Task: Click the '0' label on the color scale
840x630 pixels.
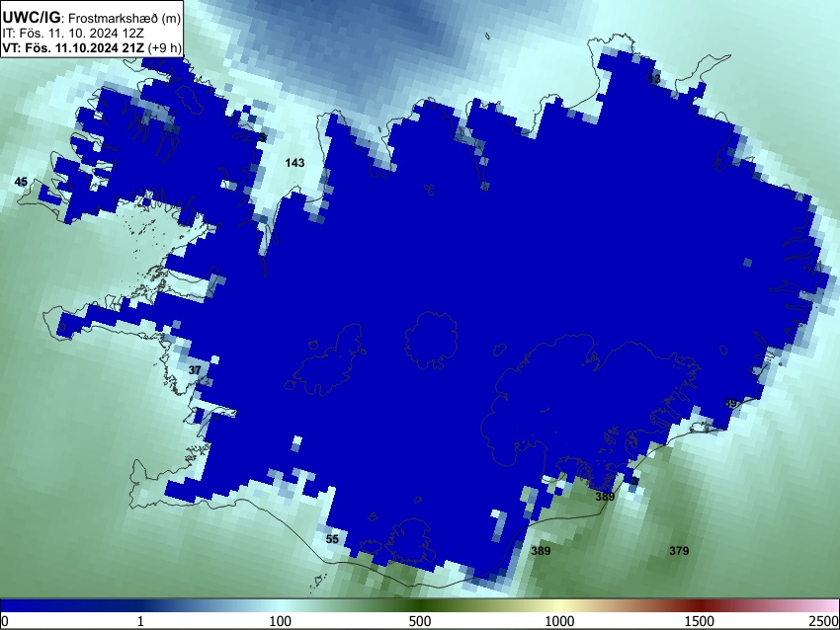Action: pos(5,621)
